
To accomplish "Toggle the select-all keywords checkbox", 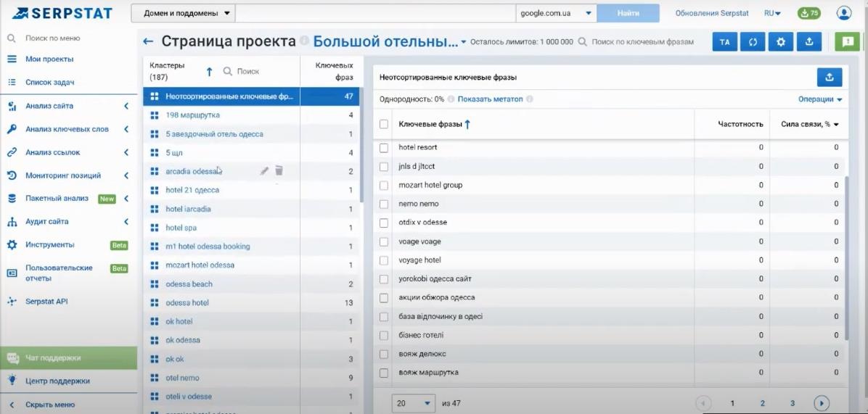I will click(x=384, y=125).
